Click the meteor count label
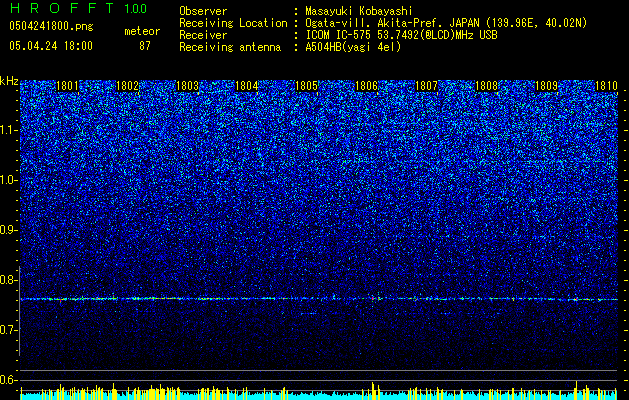The height and width of the screenshot is (400, 629). 142,31
